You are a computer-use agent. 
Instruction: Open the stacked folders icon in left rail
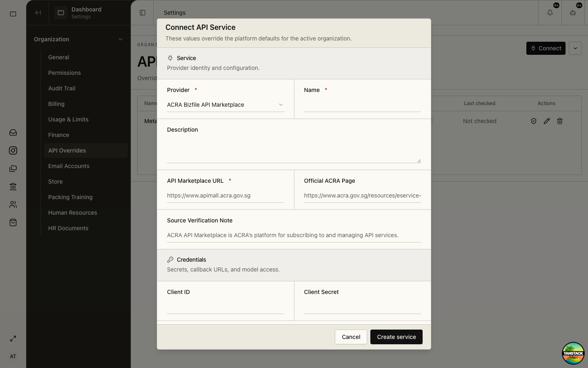13,168
